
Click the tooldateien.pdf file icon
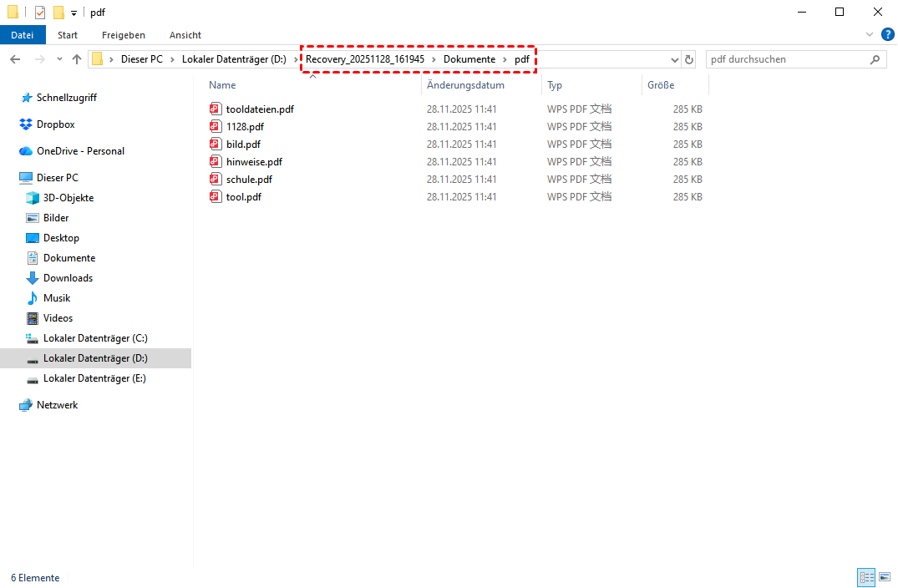click(216, 109)
